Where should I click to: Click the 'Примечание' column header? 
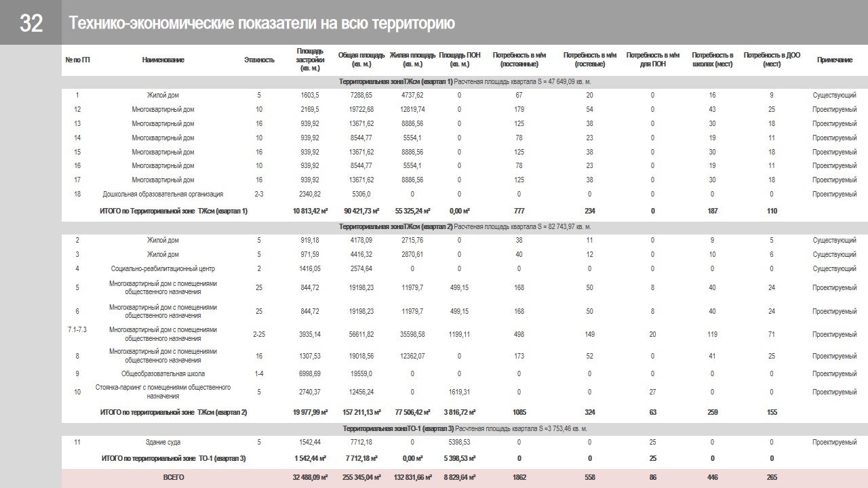834,60
